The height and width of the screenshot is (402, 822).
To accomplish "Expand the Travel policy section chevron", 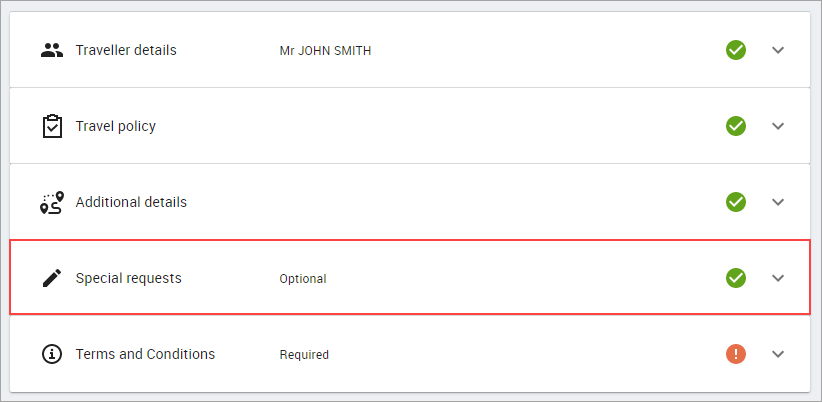I will [x=778, y=126].
